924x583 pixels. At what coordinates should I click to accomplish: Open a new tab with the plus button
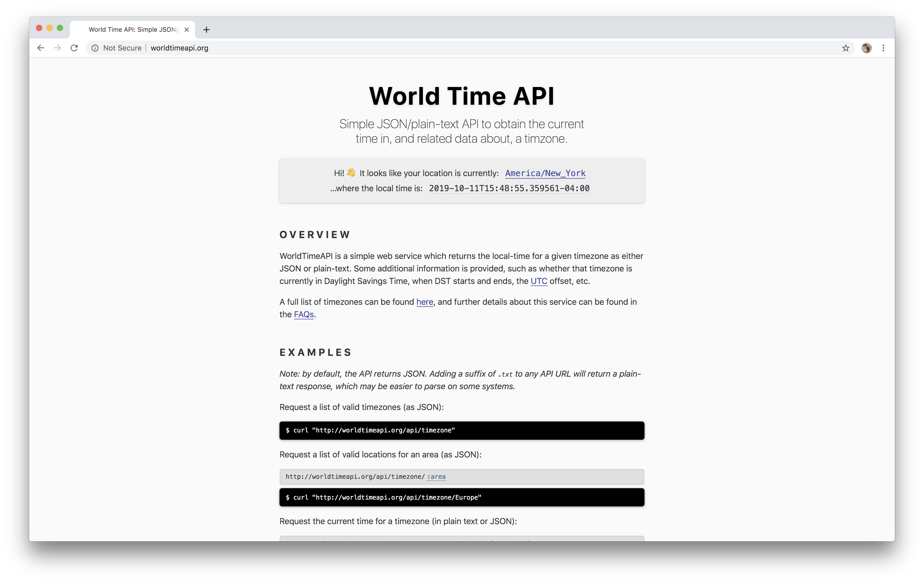click(206, 29)
